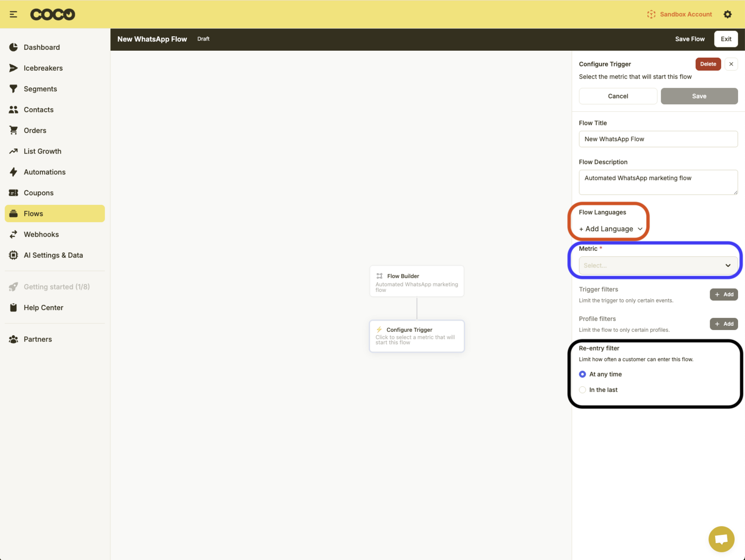Click the Webhooks arrows icon
Viewport: 745px width, 560px height.
pyautogui.click(x=14, y=235)
